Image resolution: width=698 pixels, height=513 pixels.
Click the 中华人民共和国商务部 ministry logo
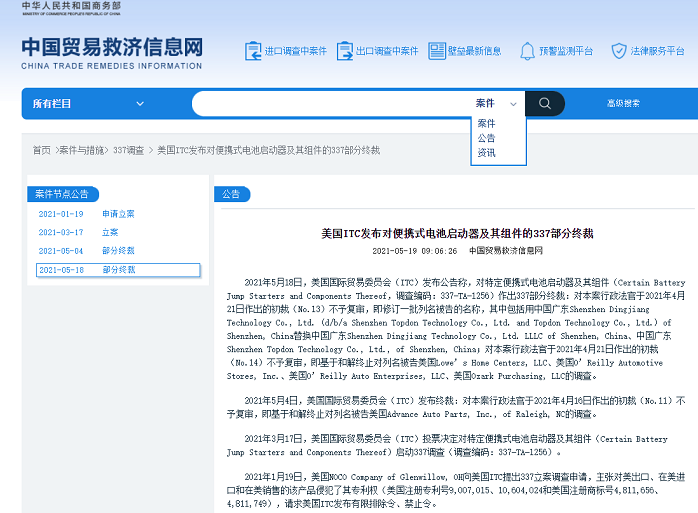coord(71,8)
